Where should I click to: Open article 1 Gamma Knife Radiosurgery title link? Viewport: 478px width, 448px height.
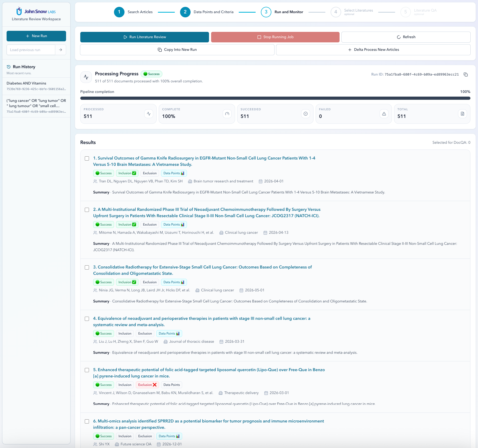pyautogui.click(x=204, y=161)
